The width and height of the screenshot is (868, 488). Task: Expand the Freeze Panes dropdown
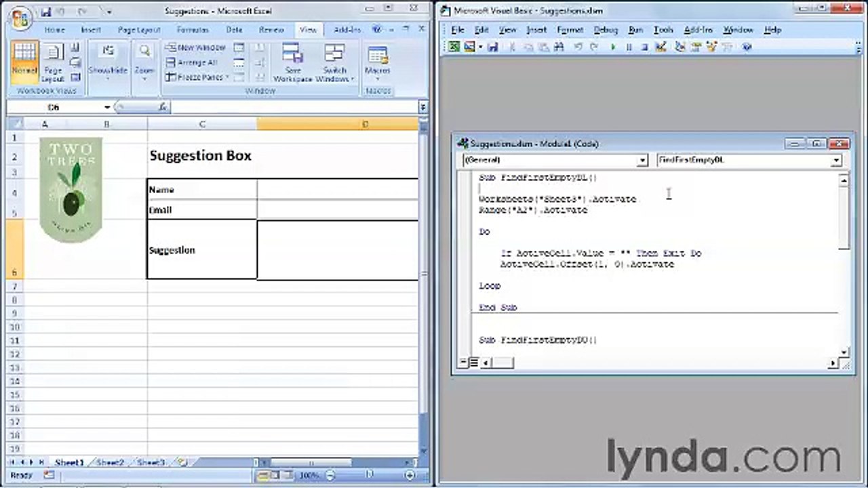tap(197, 77)
